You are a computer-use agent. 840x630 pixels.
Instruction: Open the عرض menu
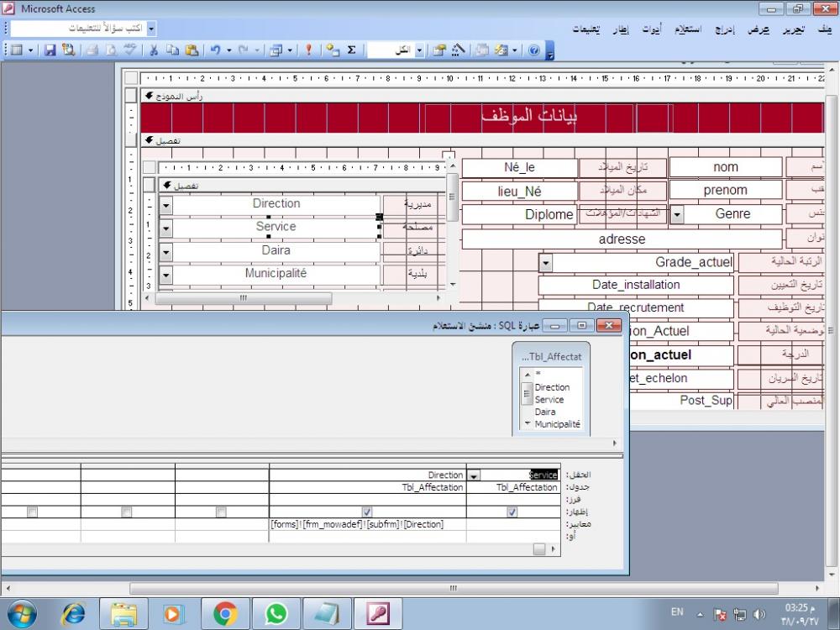point(759,29)
